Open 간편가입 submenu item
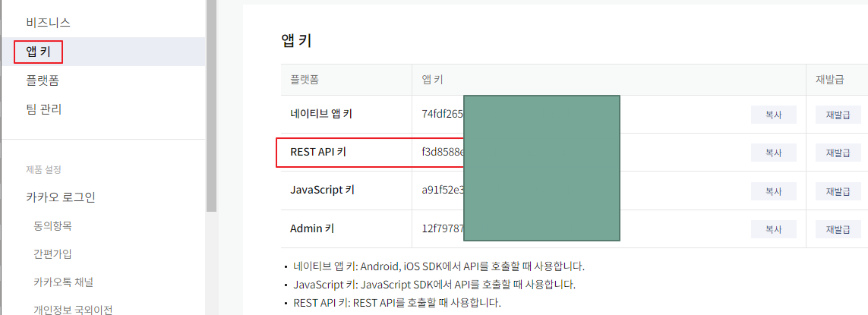 [52, 254]
